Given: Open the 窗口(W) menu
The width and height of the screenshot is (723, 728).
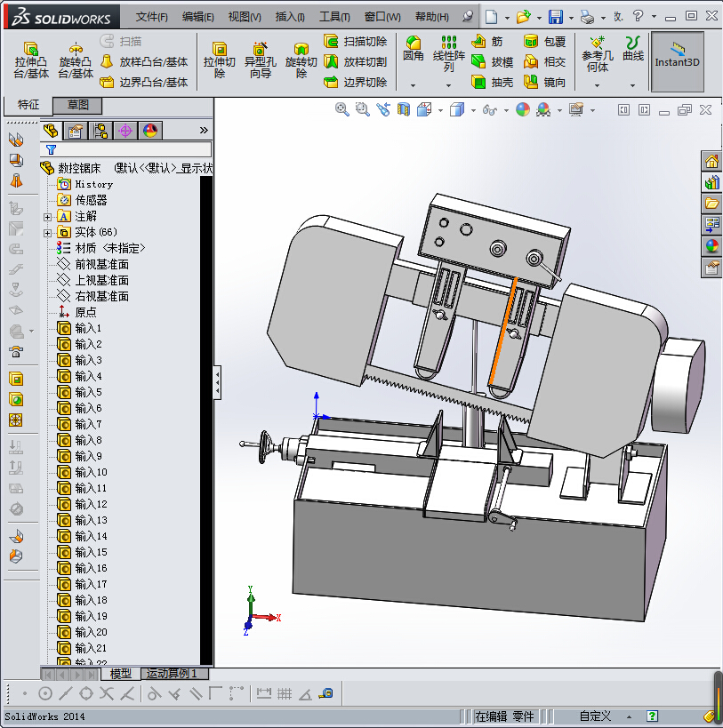Looking at the screenshot, I should click(382, 17).
